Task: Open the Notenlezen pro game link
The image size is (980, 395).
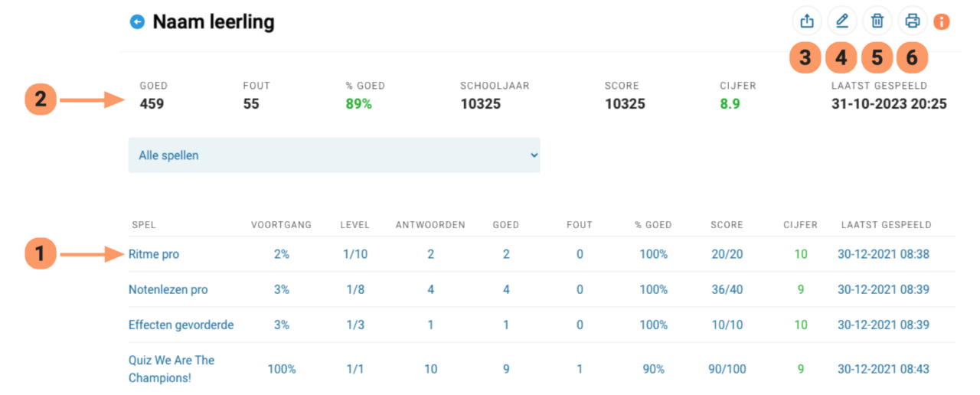Action: click(x=168, y=289)
